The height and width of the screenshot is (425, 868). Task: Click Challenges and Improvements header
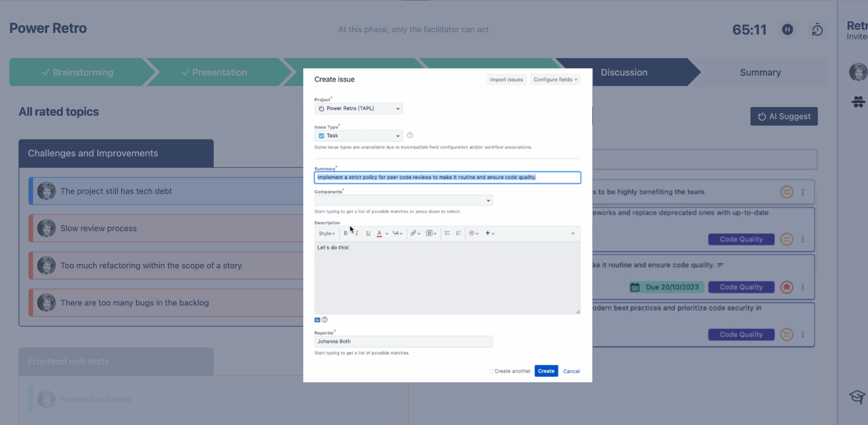[116, 153]
